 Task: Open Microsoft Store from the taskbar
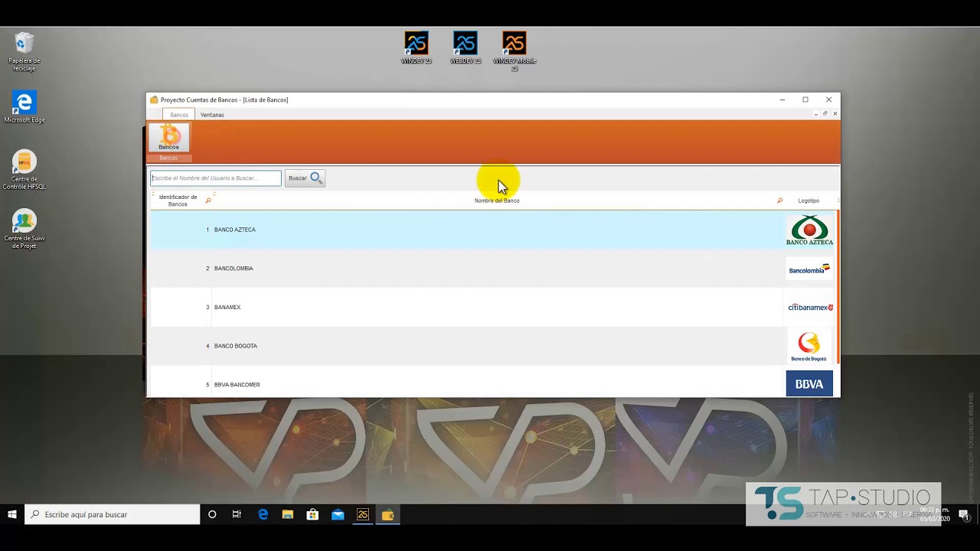(312, 514)
